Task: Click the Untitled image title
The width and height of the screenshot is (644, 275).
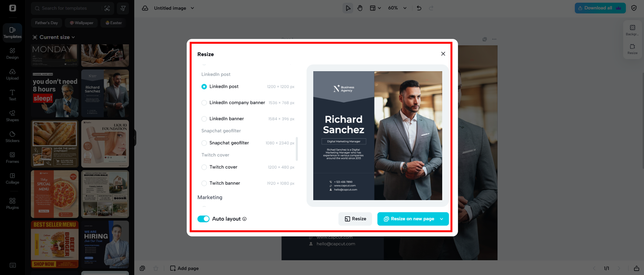Action: pyautogui.click(x=170, y=8)
